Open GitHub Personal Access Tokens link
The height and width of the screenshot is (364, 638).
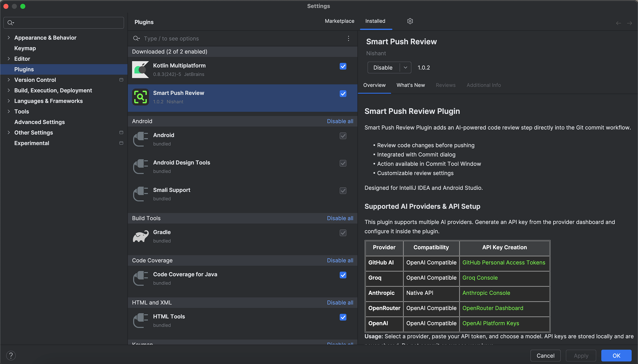[504, 262]
